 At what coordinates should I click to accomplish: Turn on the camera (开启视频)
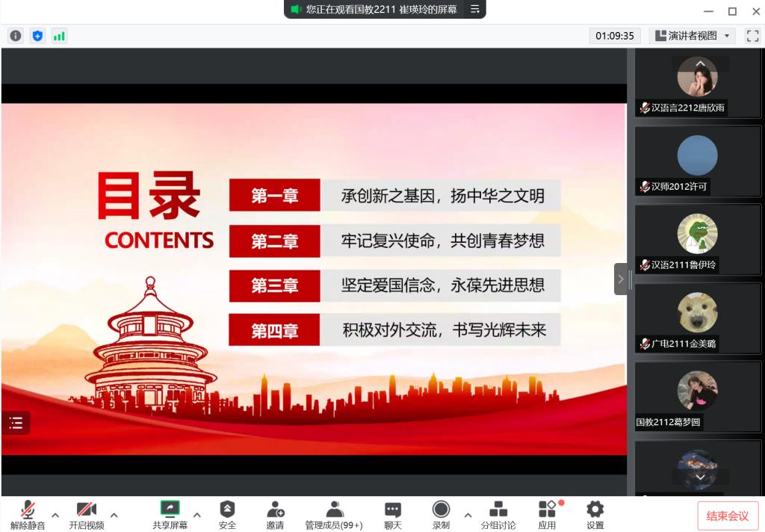pyautogui.click(x=87, y=515)
